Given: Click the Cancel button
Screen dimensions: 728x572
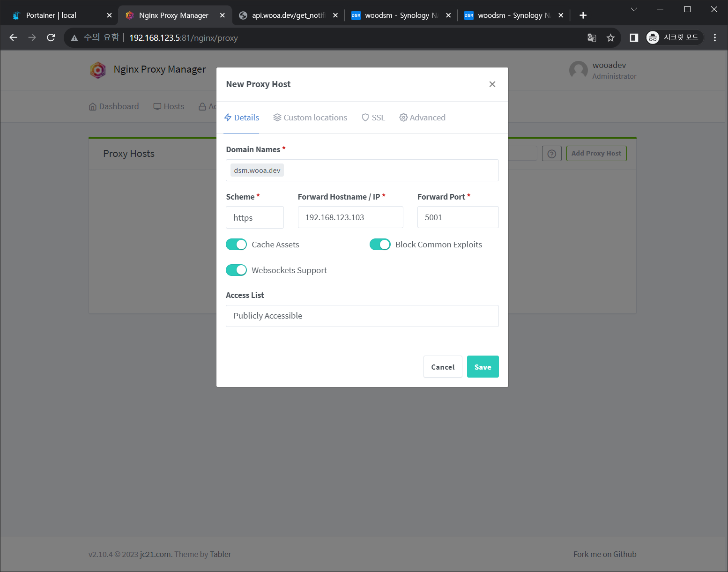Looking at the screenshot, I should 443,367.
